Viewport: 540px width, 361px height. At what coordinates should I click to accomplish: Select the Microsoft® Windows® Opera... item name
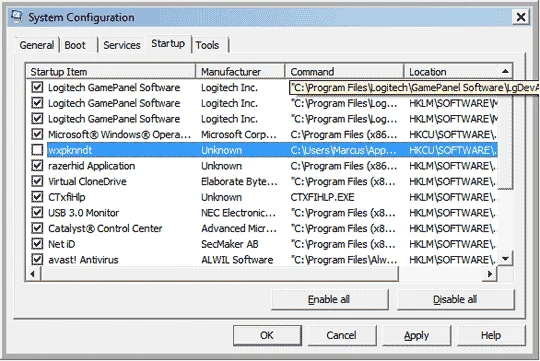[120, 134]
